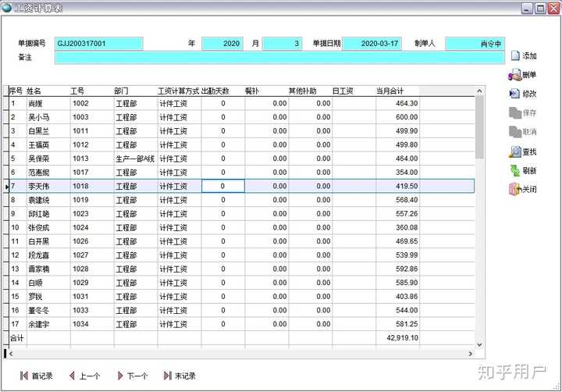Image resolution: width=562 pixels, height=392 pixels.
Task: Click the 制单人 field
Action: coord(475,44)
